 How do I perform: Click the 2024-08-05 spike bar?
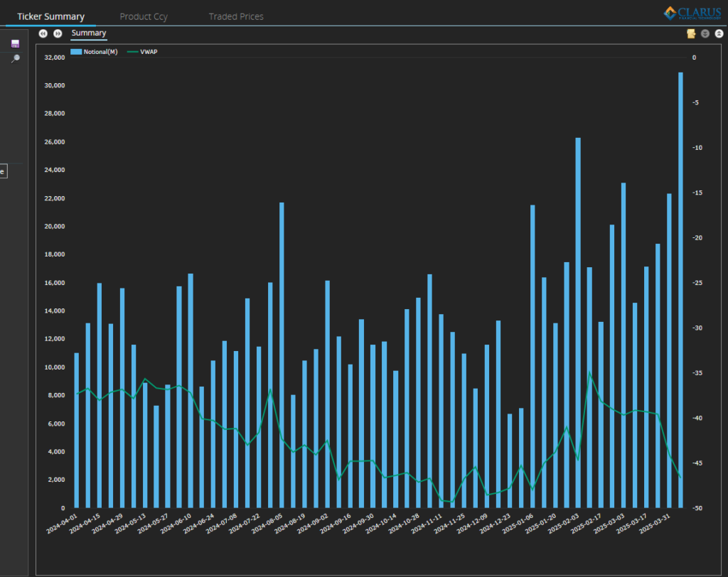tap(282, 355)
